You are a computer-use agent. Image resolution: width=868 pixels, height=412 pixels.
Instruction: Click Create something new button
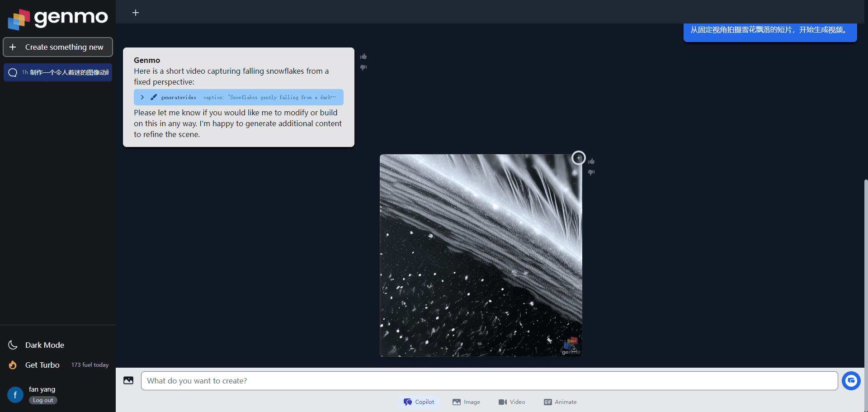point(58,47)
